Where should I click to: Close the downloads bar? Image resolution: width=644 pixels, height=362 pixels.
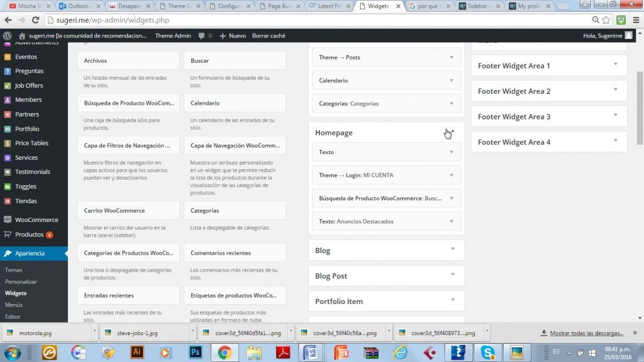click(x=635, y=333)
